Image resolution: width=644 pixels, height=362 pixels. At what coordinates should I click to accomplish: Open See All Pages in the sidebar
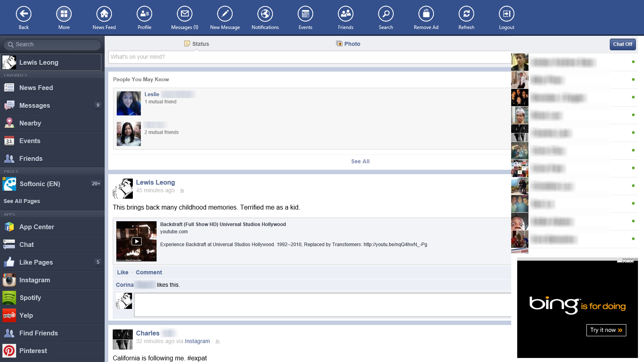click(x=22, y=201)
